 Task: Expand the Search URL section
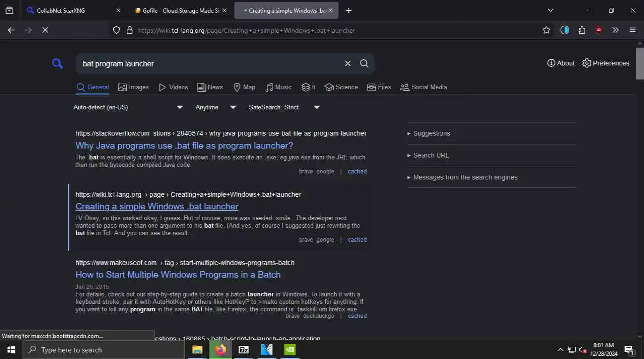(x=492, y=155)
